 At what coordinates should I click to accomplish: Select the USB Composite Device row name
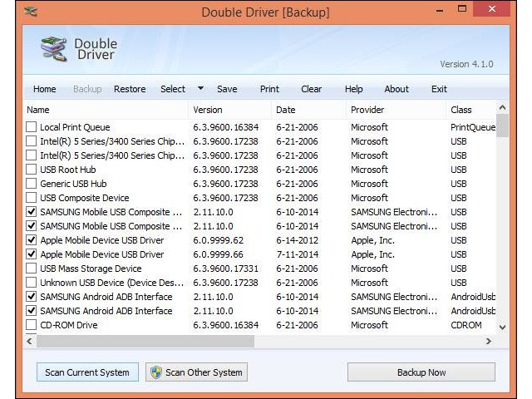pos(85,198)
